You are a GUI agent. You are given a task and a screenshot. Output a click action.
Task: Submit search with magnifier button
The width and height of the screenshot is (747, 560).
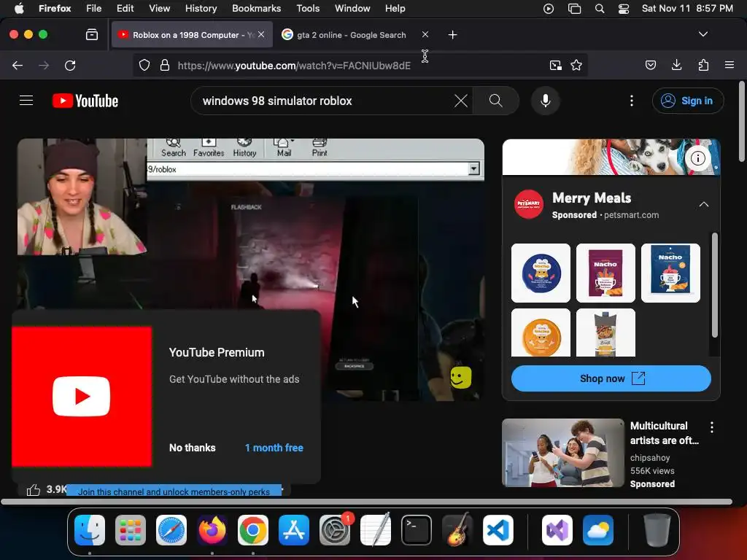coord(495,101)
